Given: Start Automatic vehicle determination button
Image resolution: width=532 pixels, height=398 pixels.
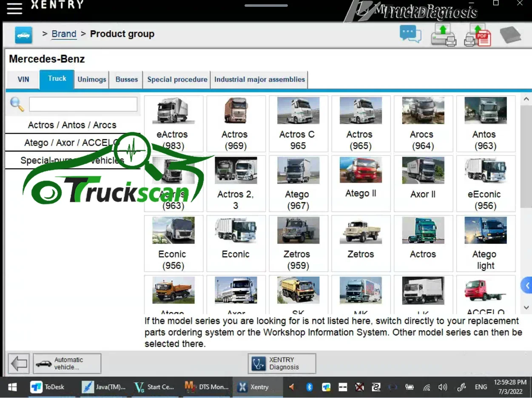Looking at the screenshot, I should click(67, 364).
